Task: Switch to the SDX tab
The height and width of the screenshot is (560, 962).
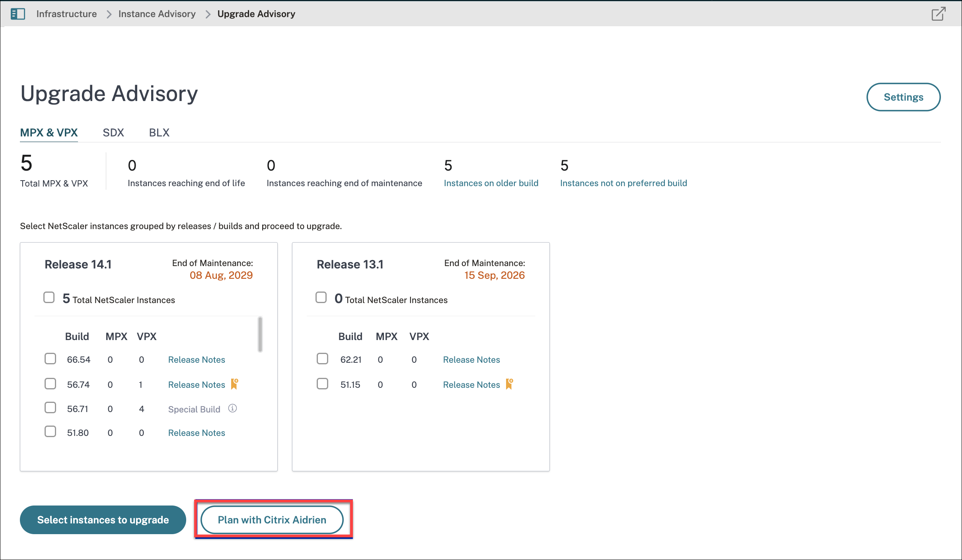Action: click(113, 132)
